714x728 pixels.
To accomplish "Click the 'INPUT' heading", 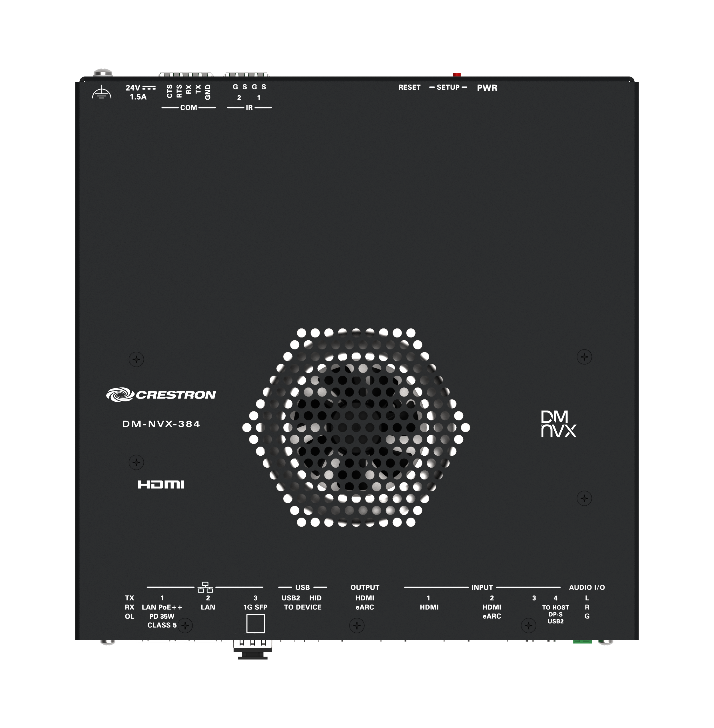I will pos(482,588).
